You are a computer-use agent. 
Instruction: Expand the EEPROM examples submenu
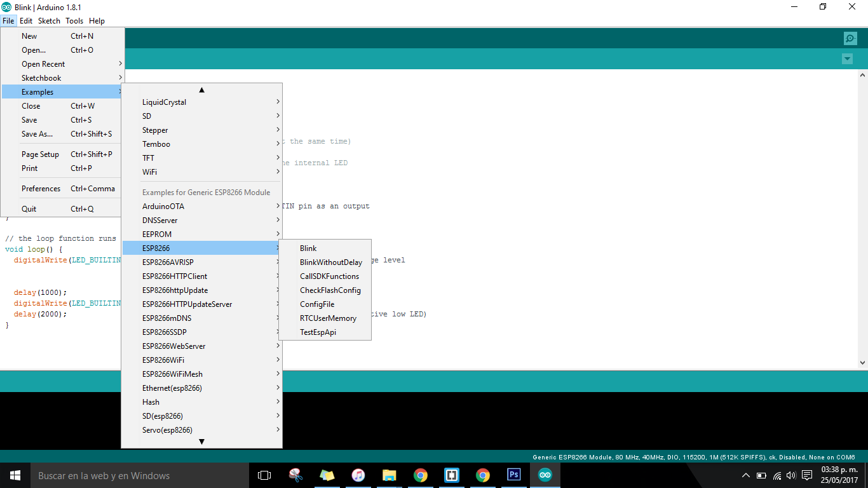coord(201,234)
